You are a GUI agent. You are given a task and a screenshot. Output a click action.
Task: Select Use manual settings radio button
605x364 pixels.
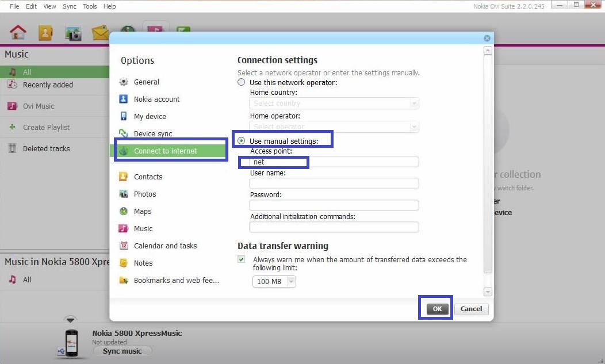[241, 140]
